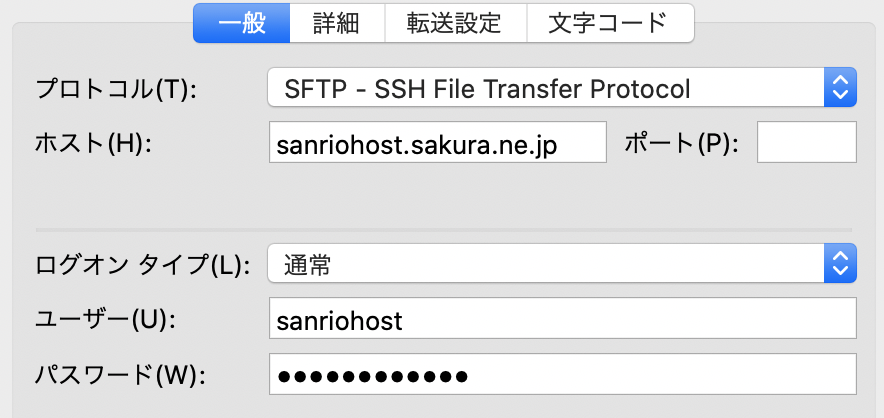Click the blue arrows on the logon type selector
Screen dimensions: 884x418
840,265
